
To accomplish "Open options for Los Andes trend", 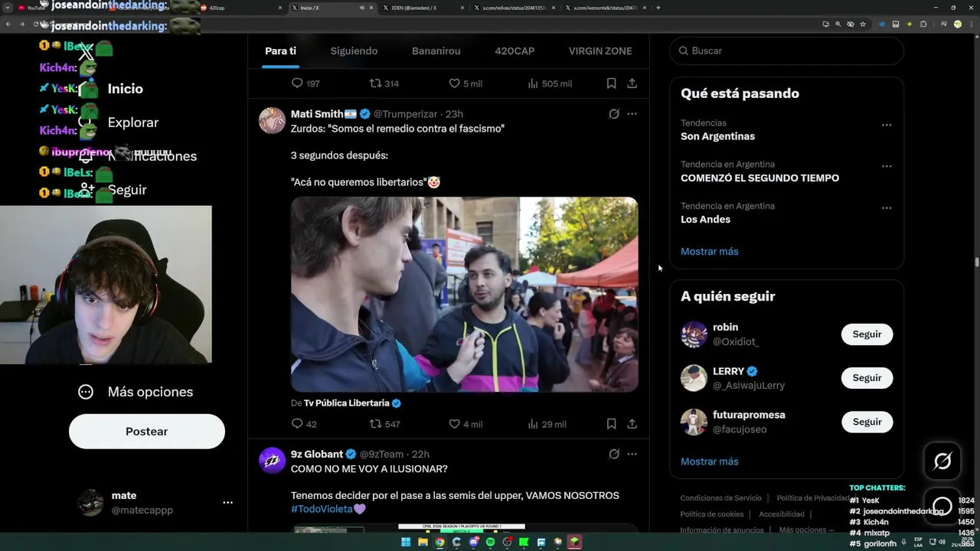I will point(887,207).
